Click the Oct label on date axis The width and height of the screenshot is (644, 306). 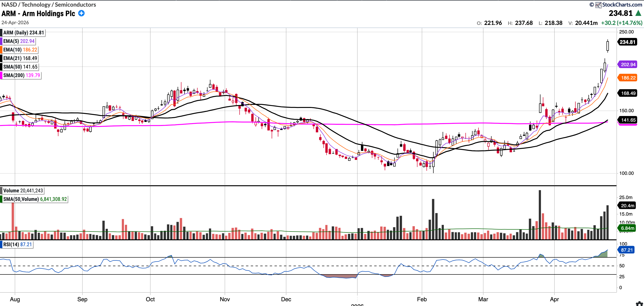point(150,299)
